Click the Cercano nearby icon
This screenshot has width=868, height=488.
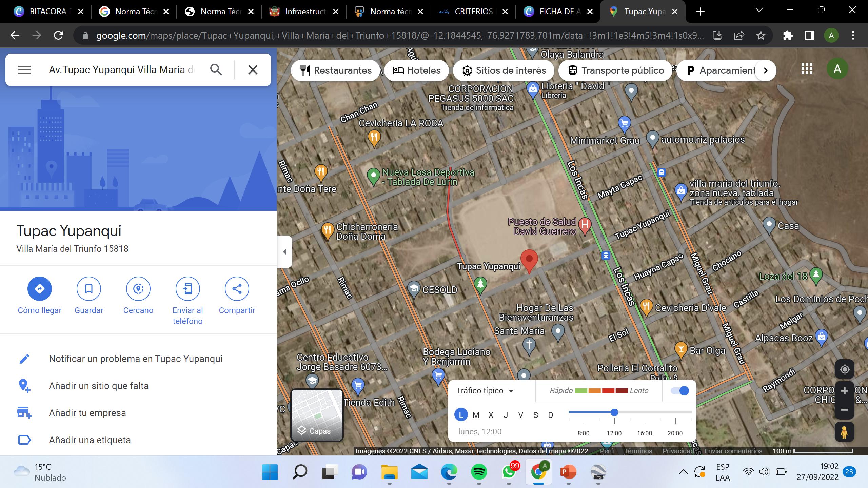click(x=138, y=289)
